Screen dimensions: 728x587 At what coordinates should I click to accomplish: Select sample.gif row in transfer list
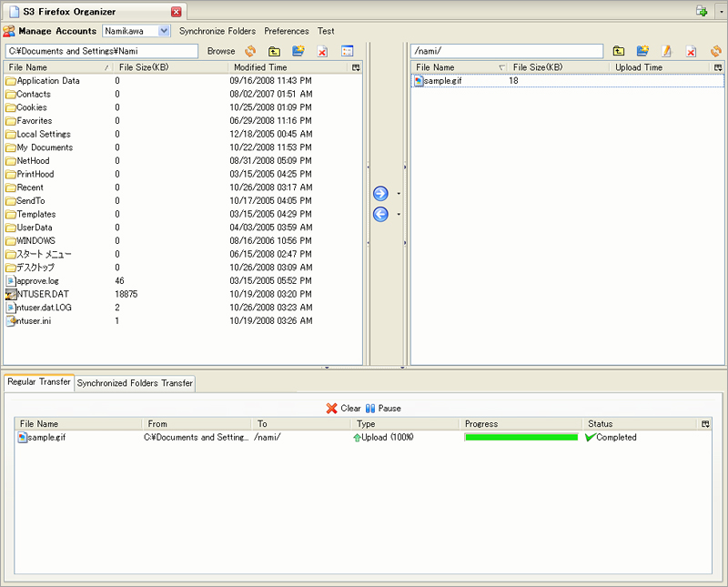[x=363, y=437]
